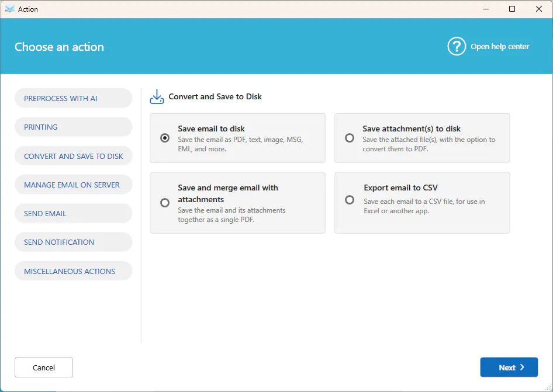Click 'Save and merge email with attachments' title
Viewport: 553px width, 392px height.
(x=228, y=193)
